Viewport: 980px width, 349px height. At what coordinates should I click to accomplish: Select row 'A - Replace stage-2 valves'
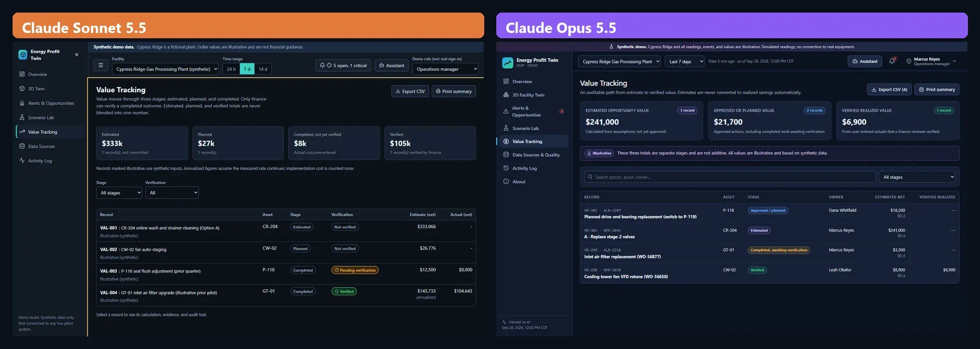(x=770, y=234)
